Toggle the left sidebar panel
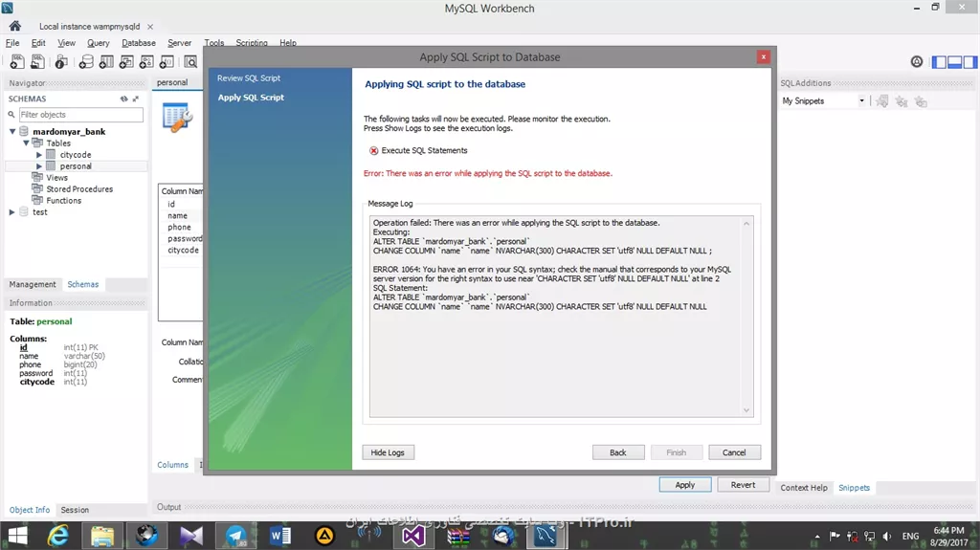The width and height of the screenshot is (980, 550). (939, 62)
